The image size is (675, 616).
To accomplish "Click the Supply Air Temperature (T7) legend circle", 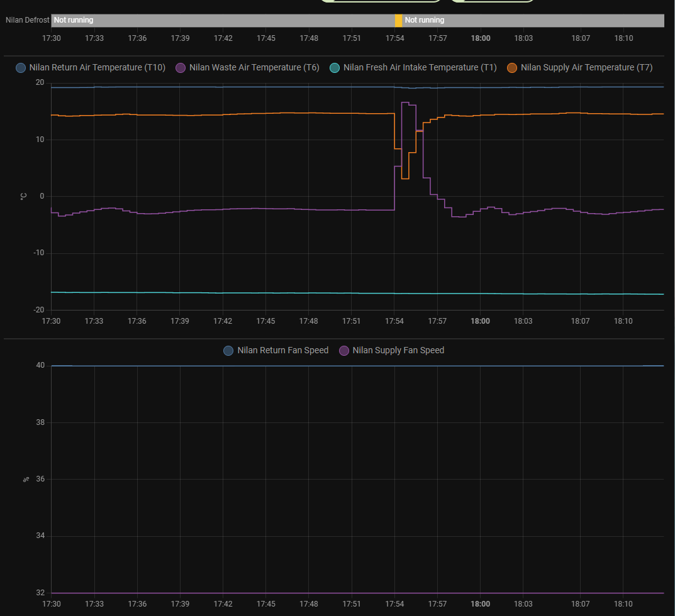I will tap(512, 68).
